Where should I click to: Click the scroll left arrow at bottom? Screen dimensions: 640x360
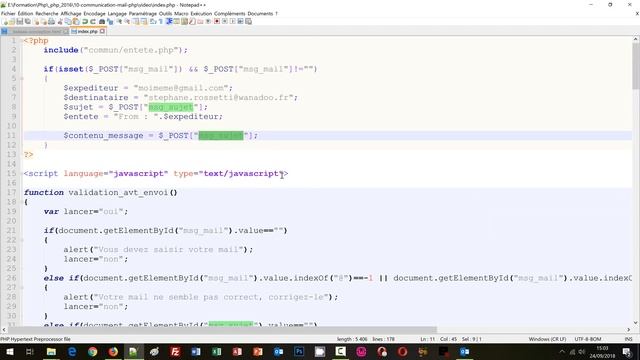(x=4, y=329)
